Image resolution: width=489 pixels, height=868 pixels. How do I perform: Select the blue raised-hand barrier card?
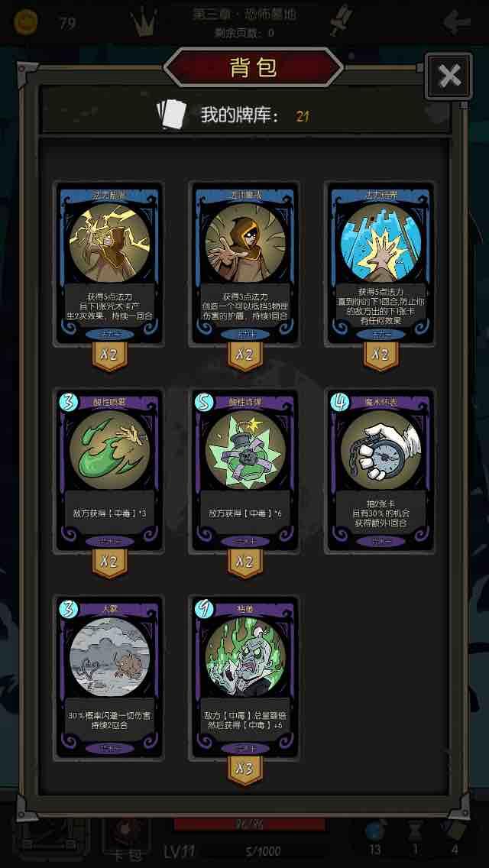click(x=380, y=264)
